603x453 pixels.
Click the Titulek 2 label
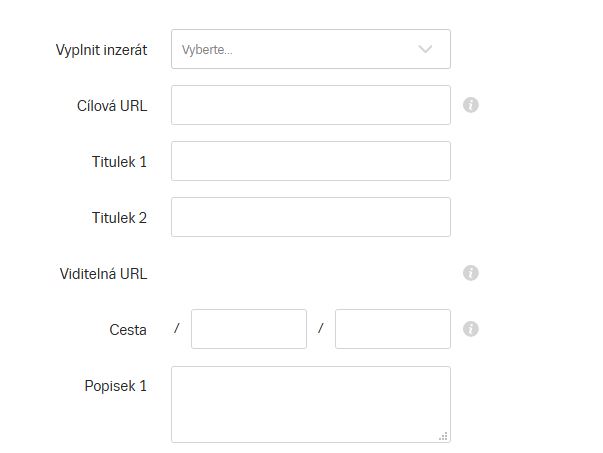coord(119,218)
